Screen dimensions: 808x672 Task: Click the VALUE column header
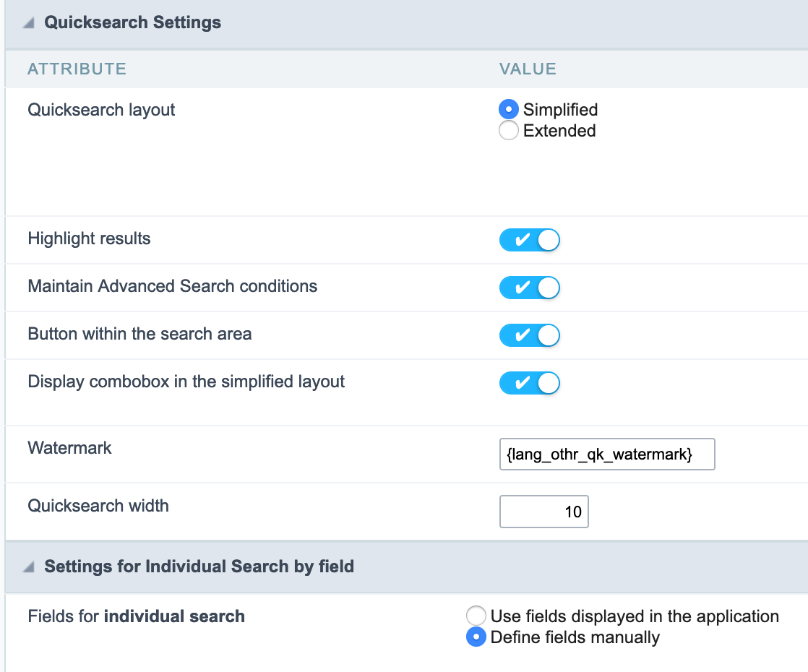(x=528, y=69)
